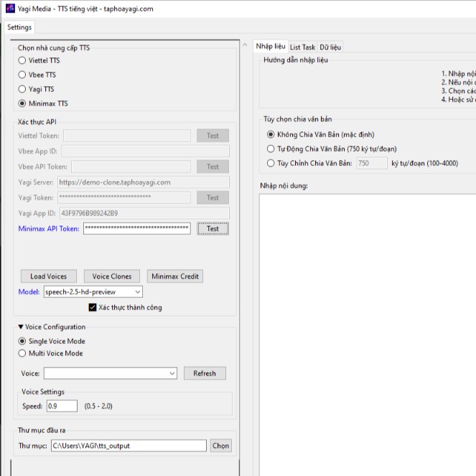Expand the Voice selection combo box
This screenshot has width=476, height=476.
coord(172,373)
